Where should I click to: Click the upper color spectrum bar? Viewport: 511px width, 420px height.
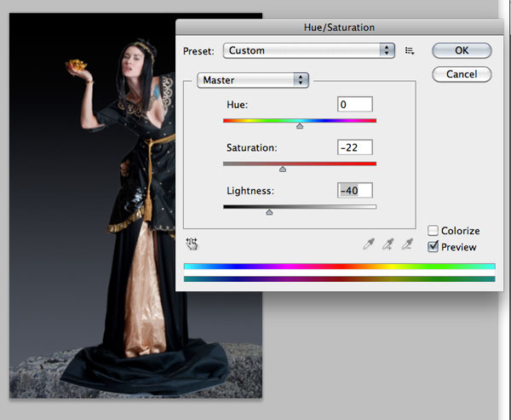pyautogui.click(x=339, y=267)
